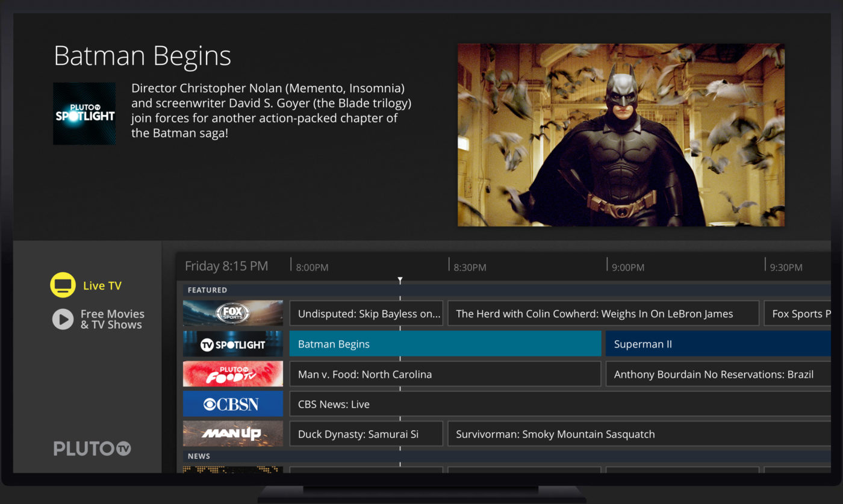Click the 8:30PM time label
843x504 pixels.
(470, 267)
